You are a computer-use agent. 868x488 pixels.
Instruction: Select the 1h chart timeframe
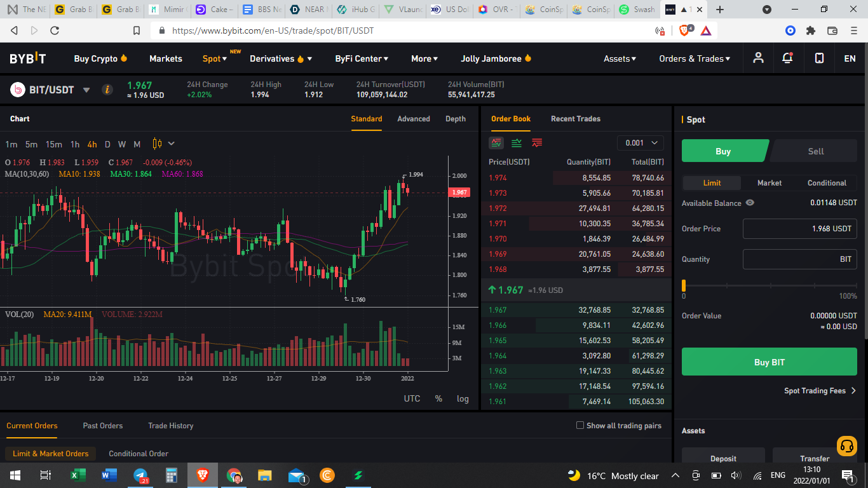(75, 144)
